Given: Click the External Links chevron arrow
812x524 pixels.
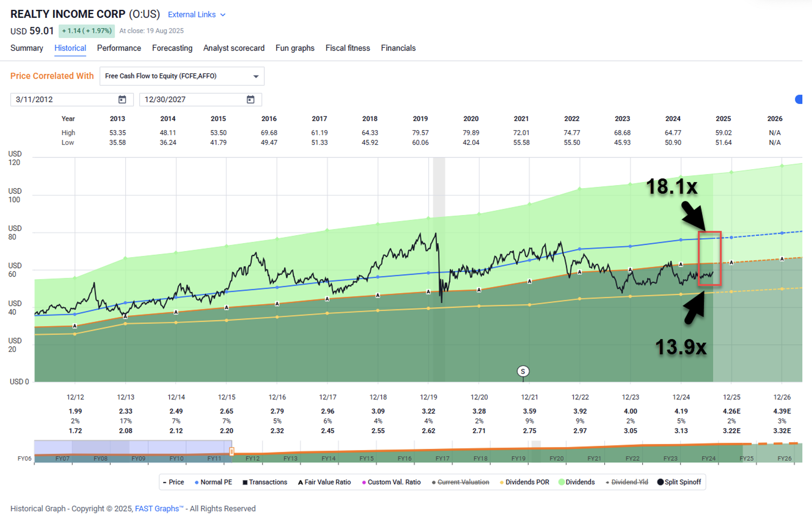Looking at the screenshot, I should pyautogui.click(x=223, y=15).
